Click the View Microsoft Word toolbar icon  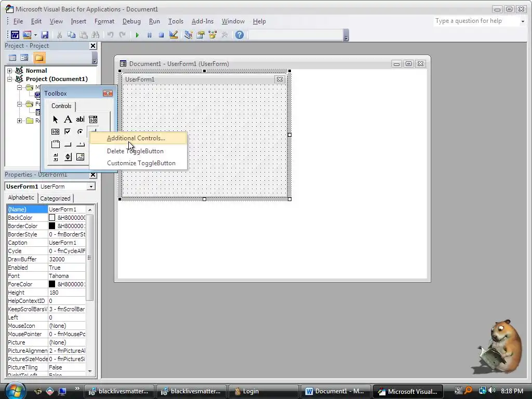(15, 35)
